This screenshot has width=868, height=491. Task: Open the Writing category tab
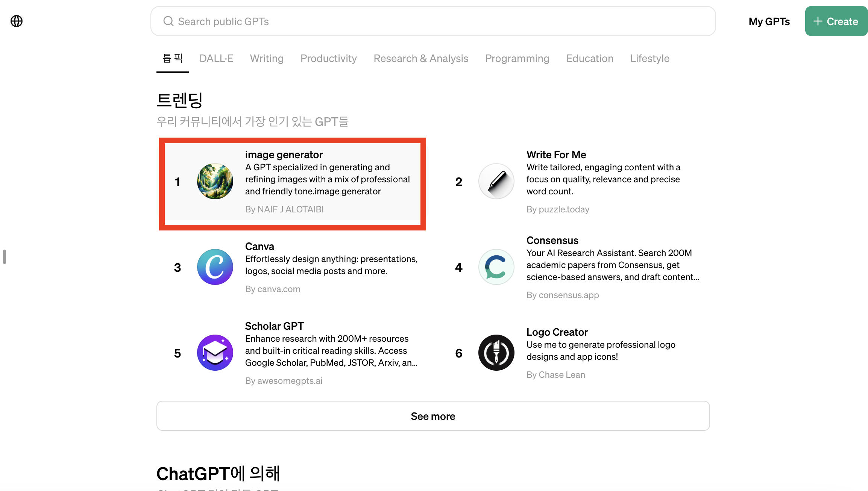[267, 59]
